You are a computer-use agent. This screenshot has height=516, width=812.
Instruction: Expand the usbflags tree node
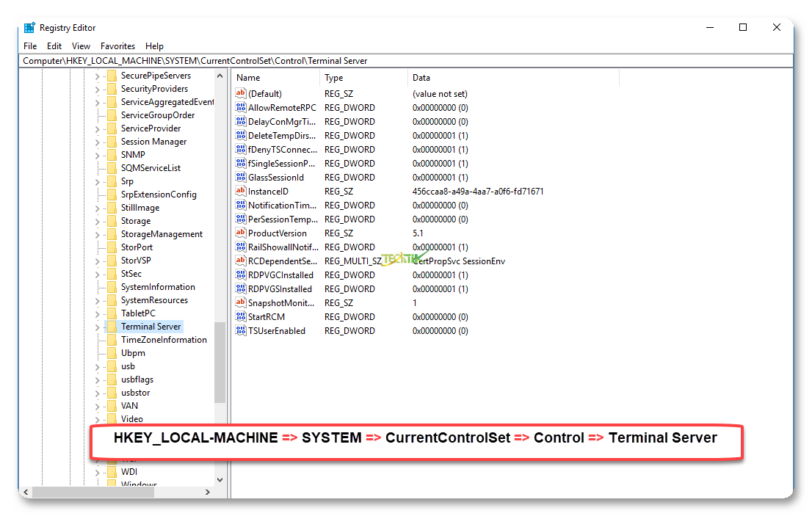pyautogui.click(x=97, y=380)
